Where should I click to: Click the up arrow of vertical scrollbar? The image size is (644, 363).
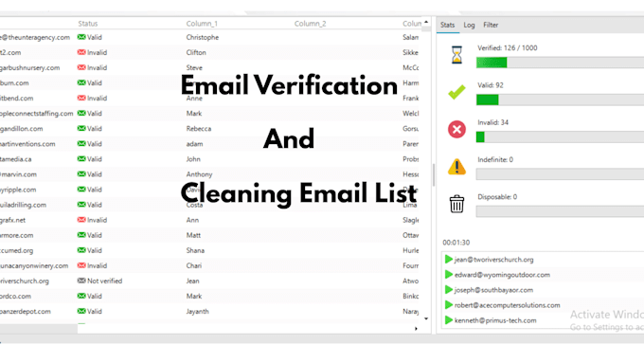(426, 22)
